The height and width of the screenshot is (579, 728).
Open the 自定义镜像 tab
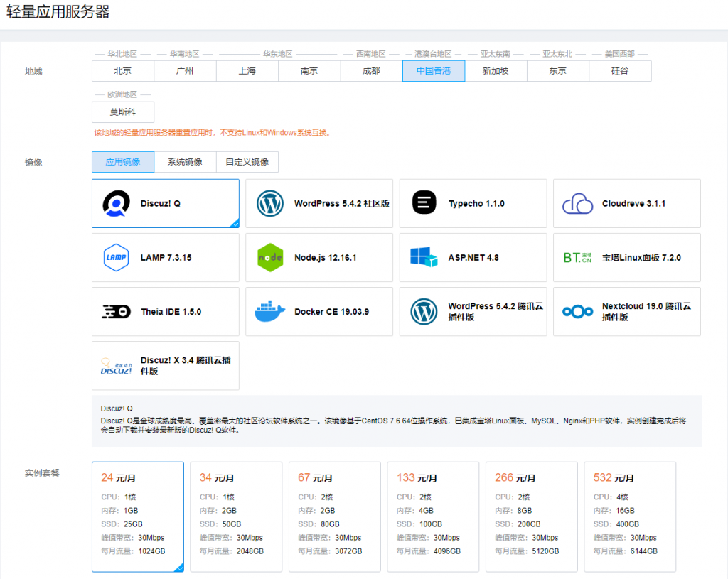247,162
